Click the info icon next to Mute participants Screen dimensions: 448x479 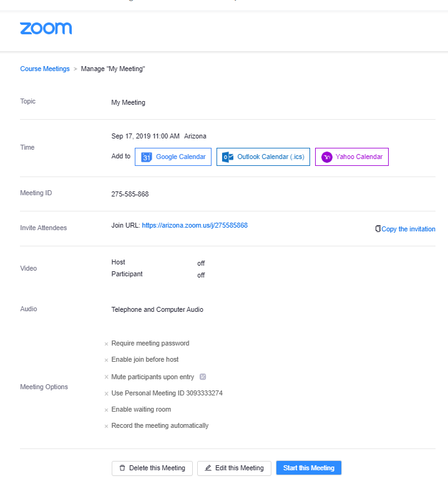[203, 377]
